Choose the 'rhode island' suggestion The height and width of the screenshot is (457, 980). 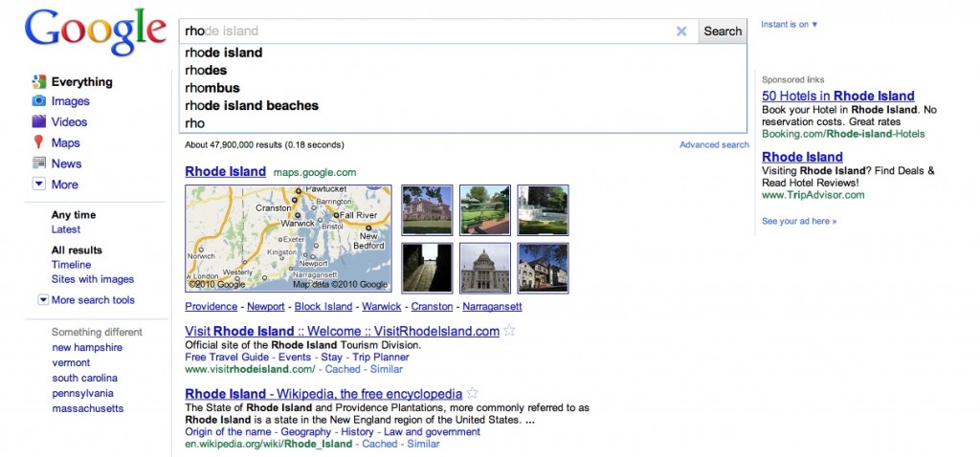462,53
